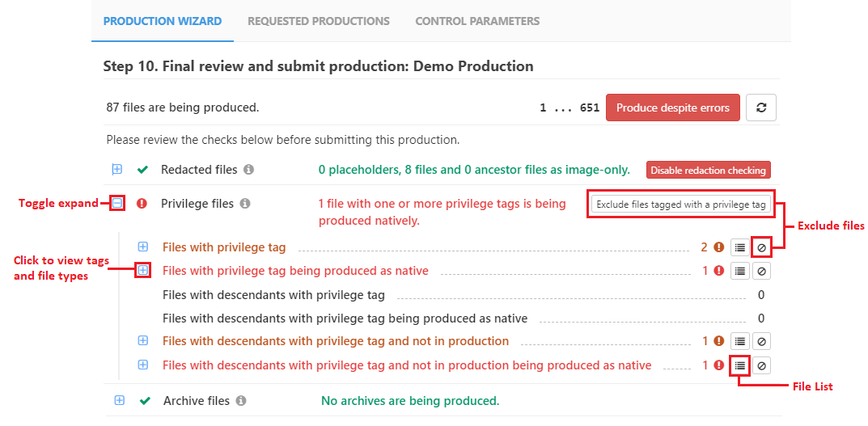
Task: Exclude files in Files with privilege tag row
Action: [761, 247]
